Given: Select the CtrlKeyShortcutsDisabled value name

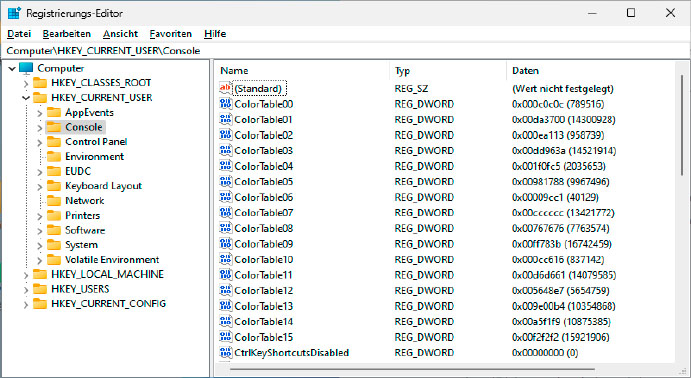Looking at the screenshot, I should [x=291, y=352].
